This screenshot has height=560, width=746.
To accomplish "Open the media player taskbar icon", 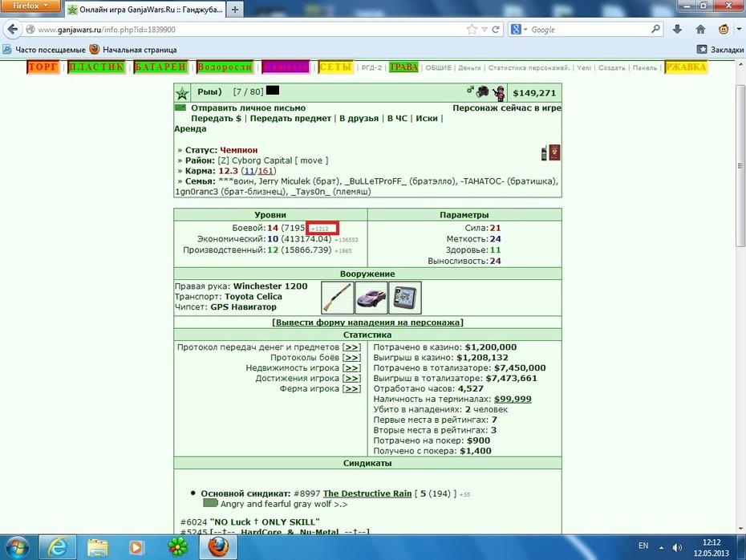I will pyautogui.click(x=136, y=547).
